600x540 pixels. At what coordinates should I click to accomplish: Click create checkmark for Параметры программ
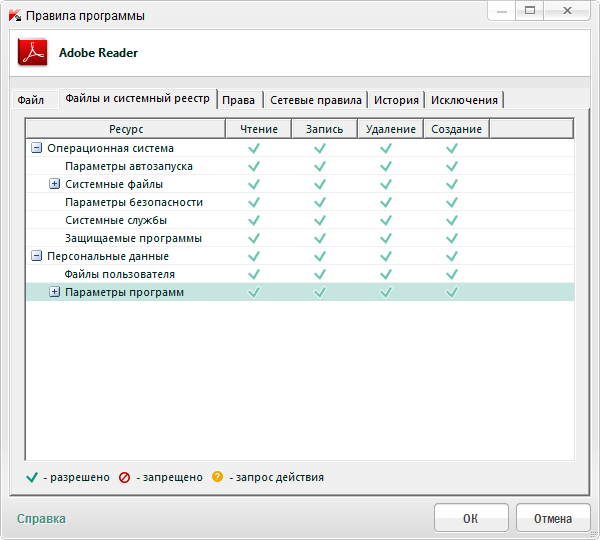click(x=452, y=292)
